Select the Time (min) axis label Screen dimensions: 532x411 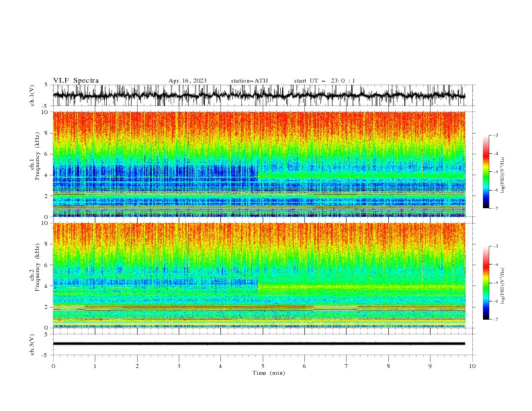point(269,373)
